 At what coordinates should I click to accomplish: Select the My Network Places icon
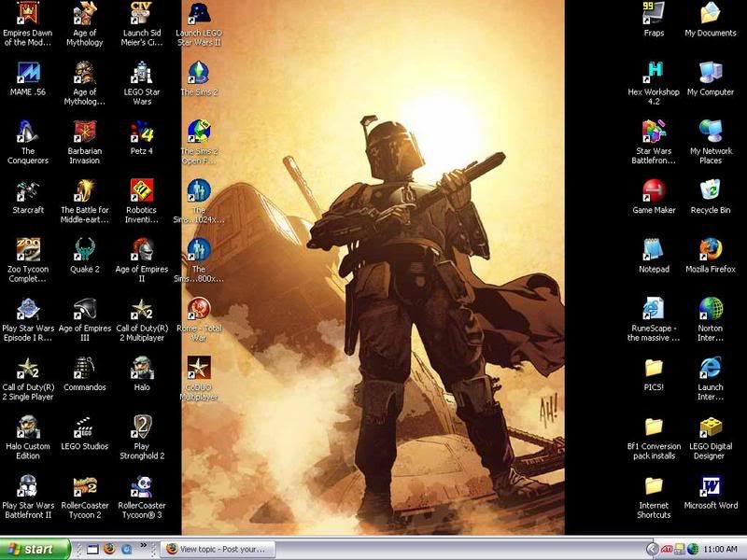711,142
